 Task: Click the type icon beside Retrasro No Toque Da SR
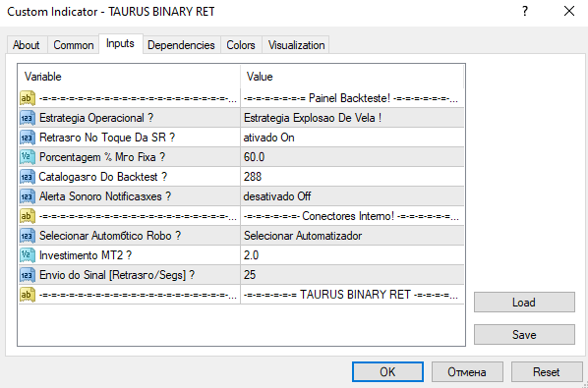(x=28, y=138)
